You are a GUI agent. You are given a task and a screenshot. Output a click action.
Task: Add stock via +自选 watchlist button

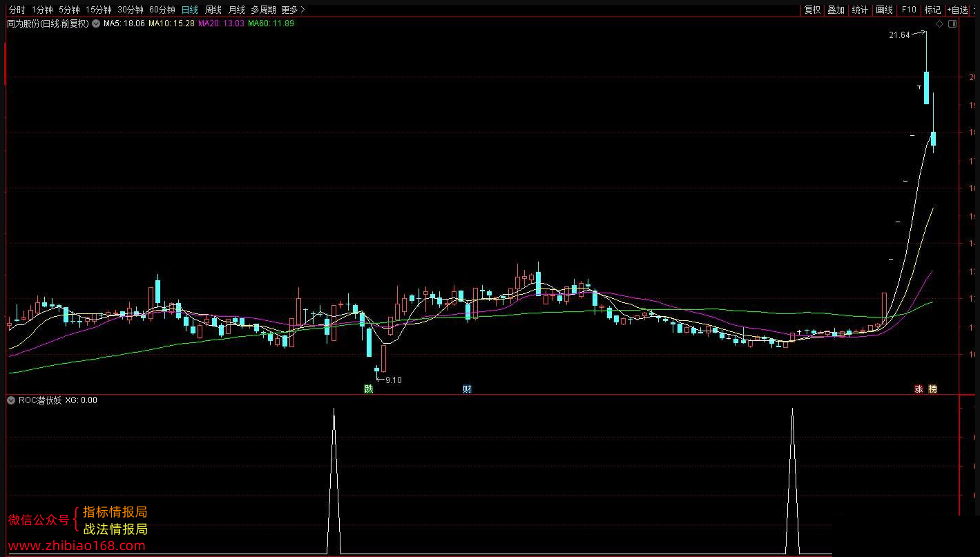(957, 10)
